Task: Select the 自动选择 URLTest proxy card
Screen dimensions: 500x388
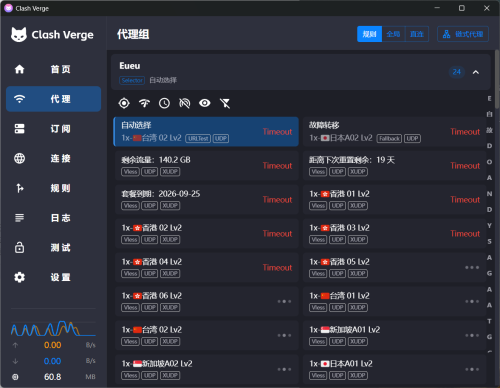Action: [206, 132]
